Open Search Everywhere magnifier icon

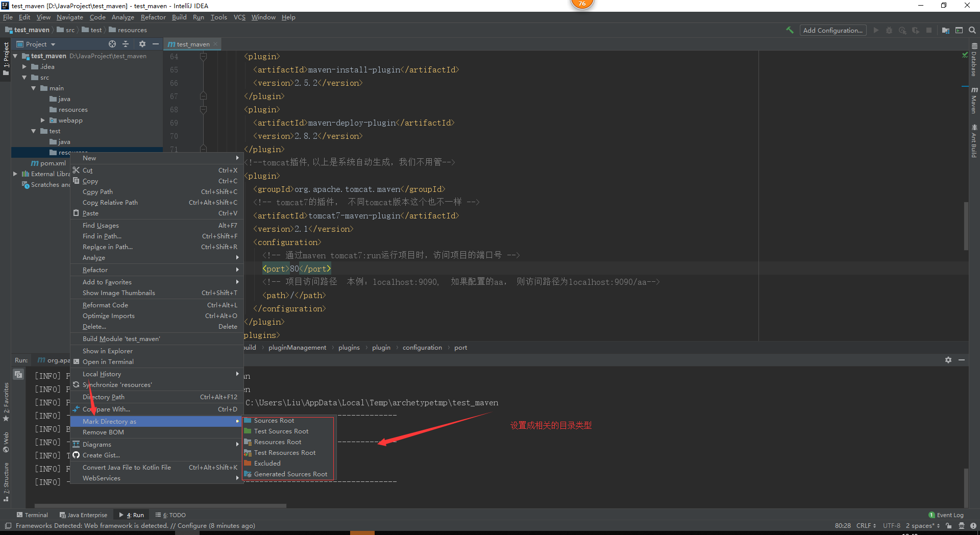972,30
